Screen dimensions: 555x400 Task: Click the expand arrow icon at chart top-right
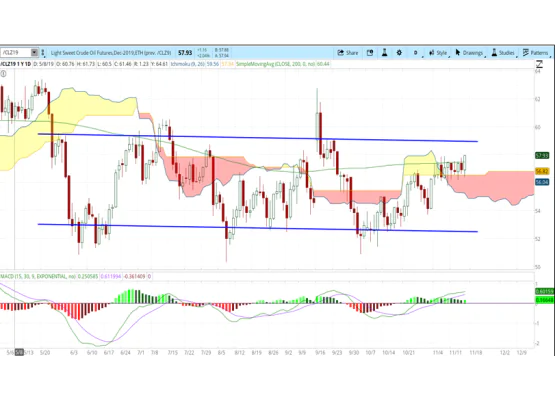[x=539, y=64]
